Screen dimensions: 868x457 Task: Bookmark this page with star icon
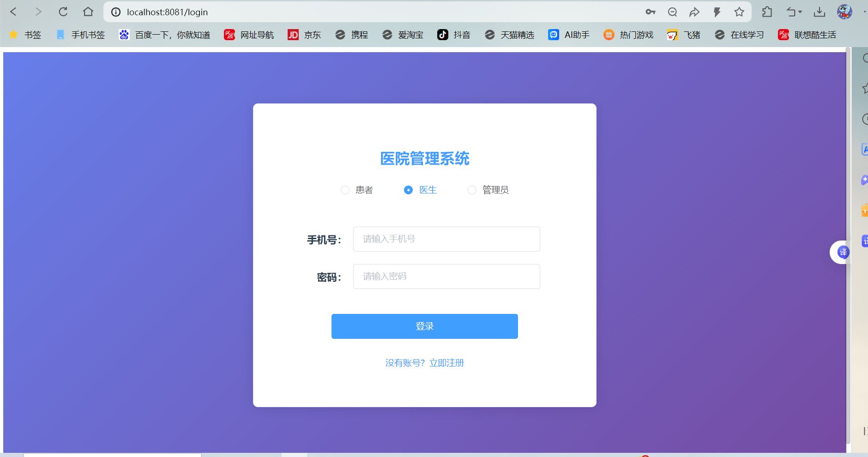tap(739, 12)
